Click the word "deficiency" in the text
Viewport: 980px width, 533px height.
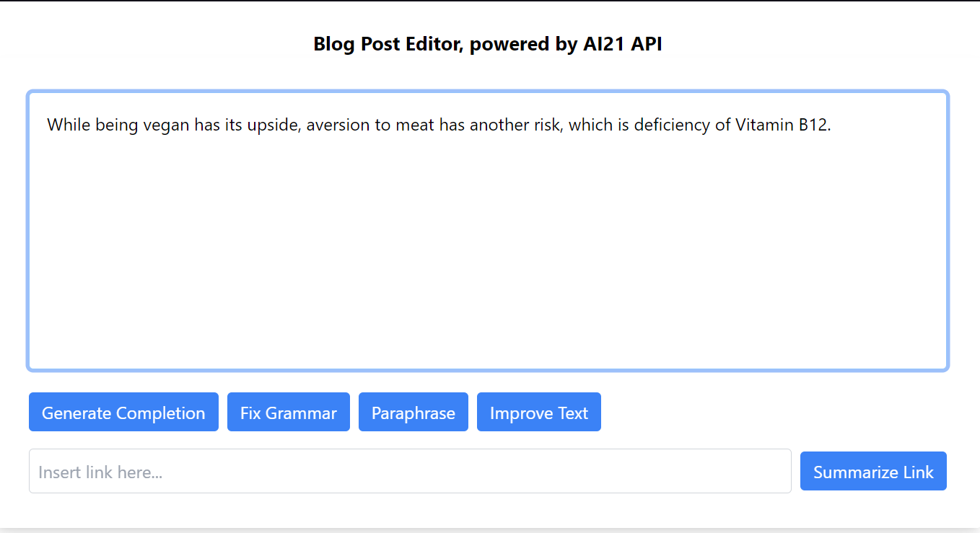[x=673, y=125]
